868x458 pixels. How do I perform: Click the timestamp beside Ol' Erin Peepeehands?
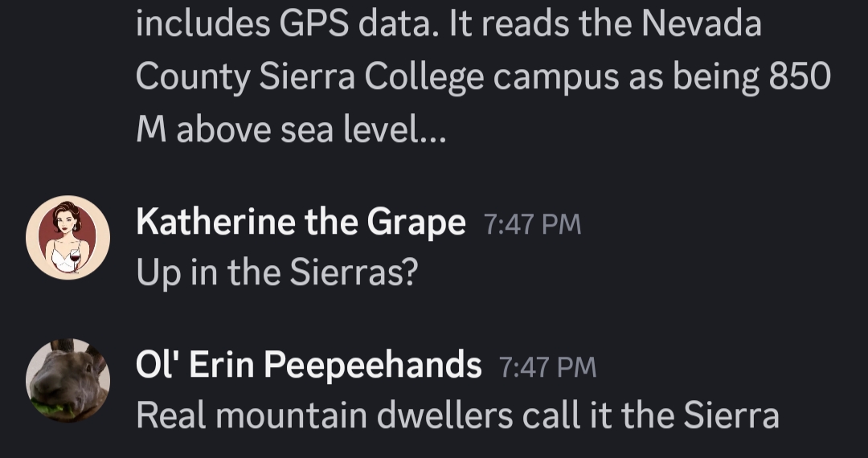click(x=548, y=367)
